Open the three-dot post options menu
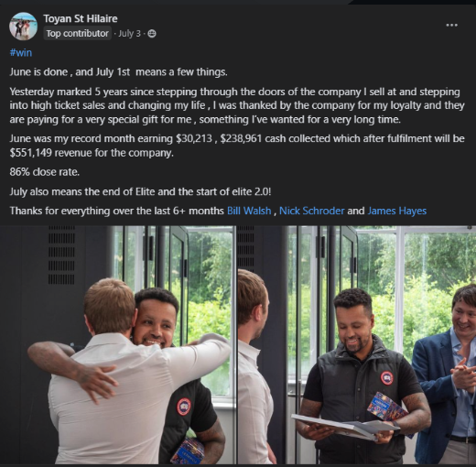This screenshot has height=467, width=476. point(451,25)
